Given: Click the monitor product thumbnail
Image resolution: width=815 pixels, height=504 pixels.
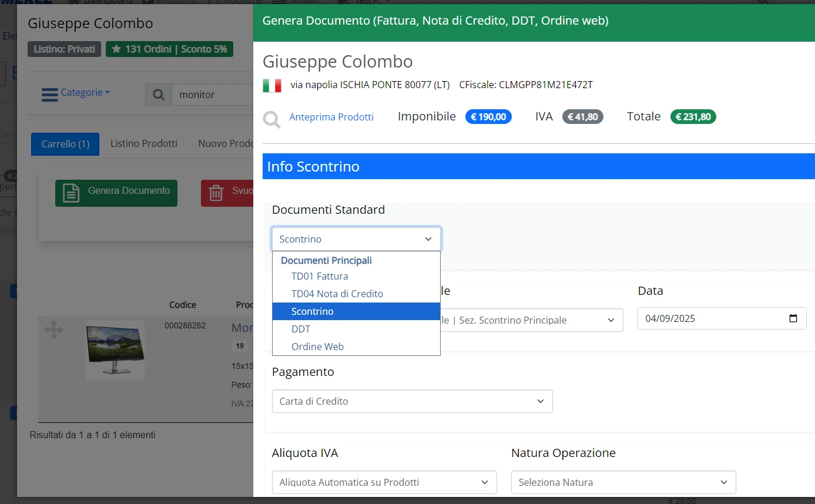Looking at the screenshot, I should point(115,350).
